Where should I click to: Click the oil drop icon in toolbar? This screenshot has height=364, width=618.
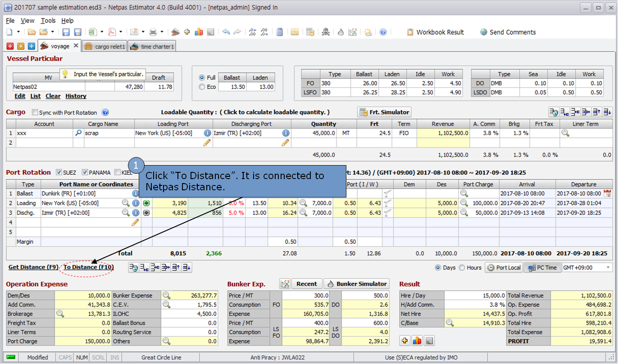click(341, 32)
